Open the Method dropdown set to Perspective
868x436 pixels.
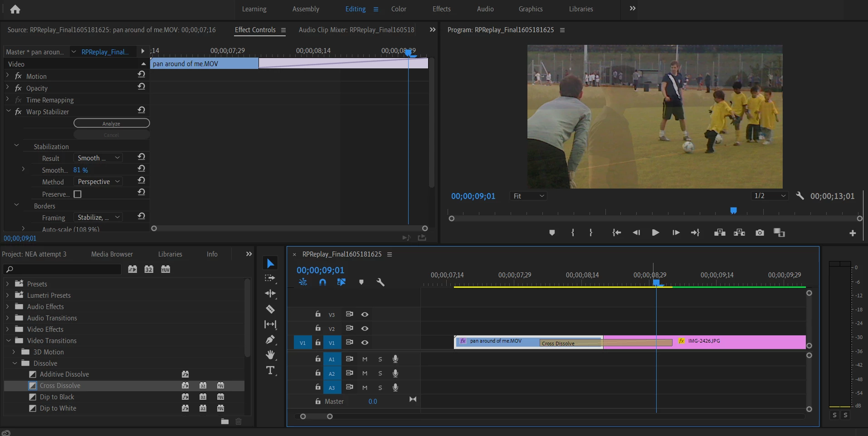click(x=98, y=182)
